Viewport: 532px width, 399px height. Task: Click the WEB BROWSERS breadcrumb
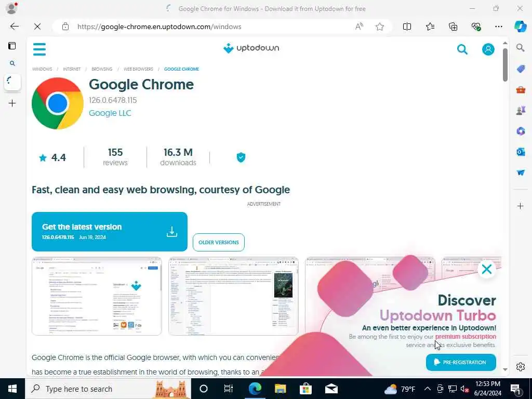pos(138,69)
